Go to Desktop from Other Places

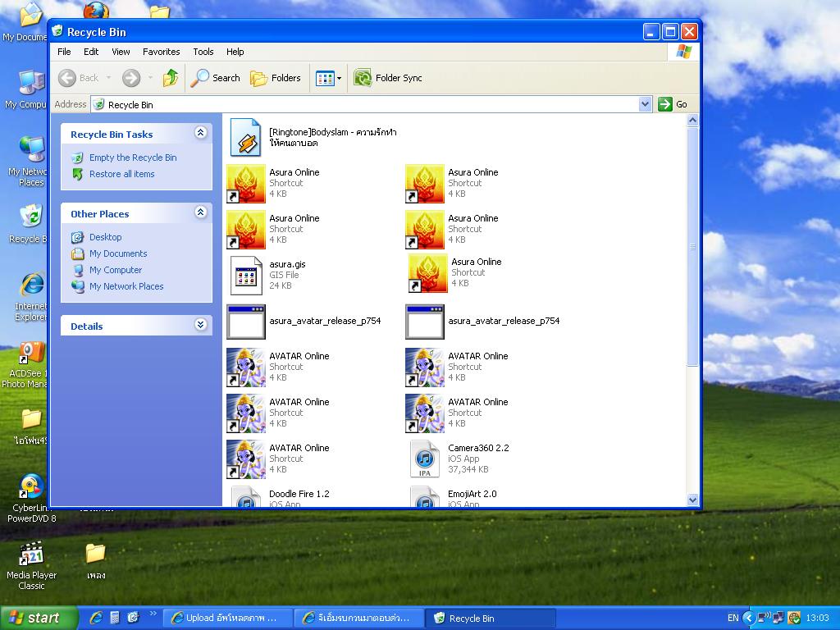106,237
